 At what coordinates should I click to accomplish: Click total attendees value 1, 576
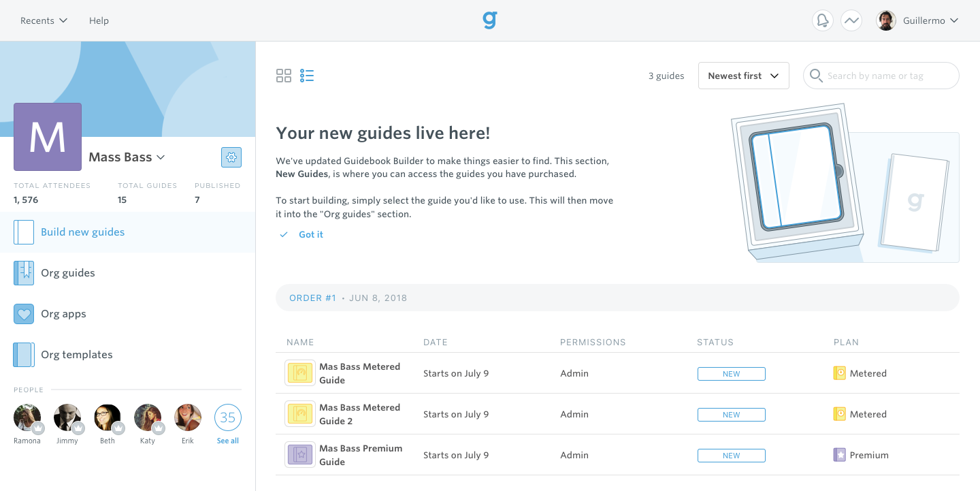26,200
